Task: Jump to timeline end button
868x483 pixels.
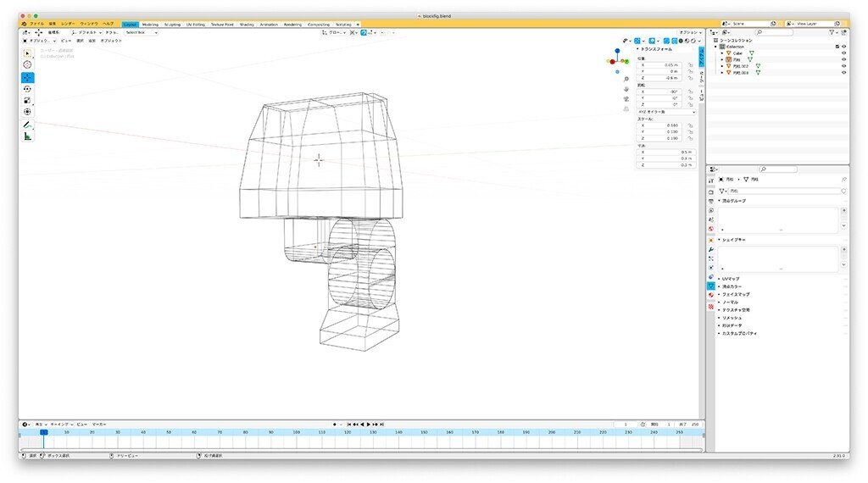Action: point(381,425)
